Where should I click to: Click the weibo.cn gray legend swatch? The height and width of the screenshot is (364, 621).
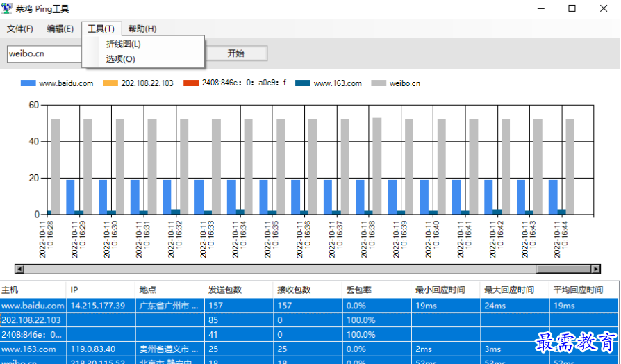click(x=379, y=83)
